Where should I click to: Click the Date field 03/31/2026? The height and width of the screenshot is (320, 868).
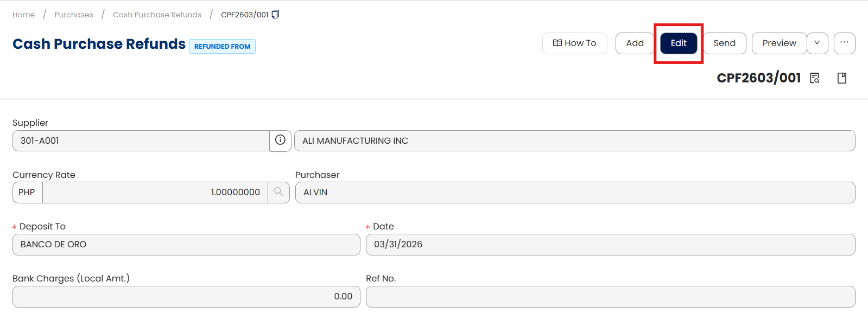point(610,245)
